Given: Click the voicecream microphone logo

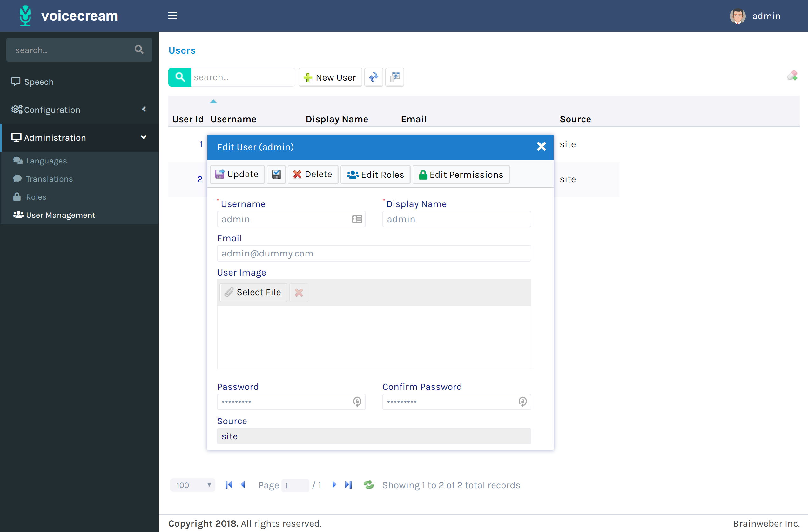Looking at the screenshot, I should tap(25, 16).
